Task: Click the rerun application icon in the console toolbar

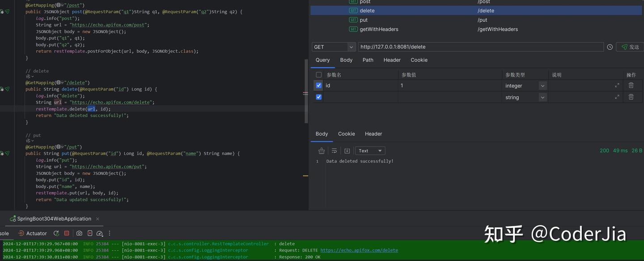Action: click(56, 233)
